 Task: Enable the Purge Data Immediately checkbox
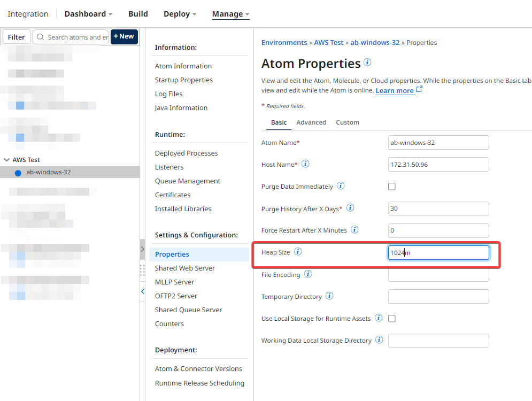click(x=392, y=187)
